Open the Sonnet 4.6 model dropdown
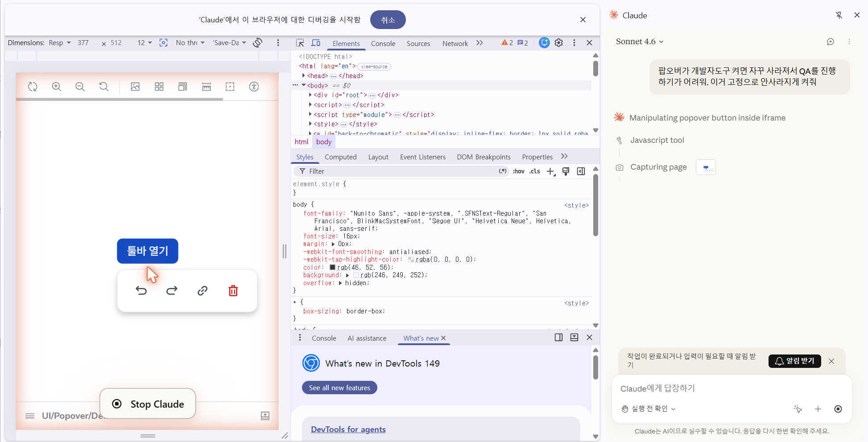The width and height of the screenshot is (868, 442). (640, 42)
